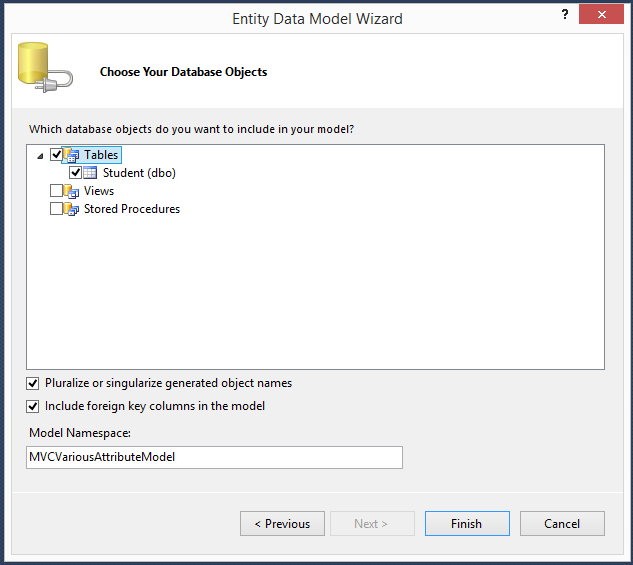Screen dimensions: 633x565
Task: Click the Views folder icon
Action: (72, 191)
